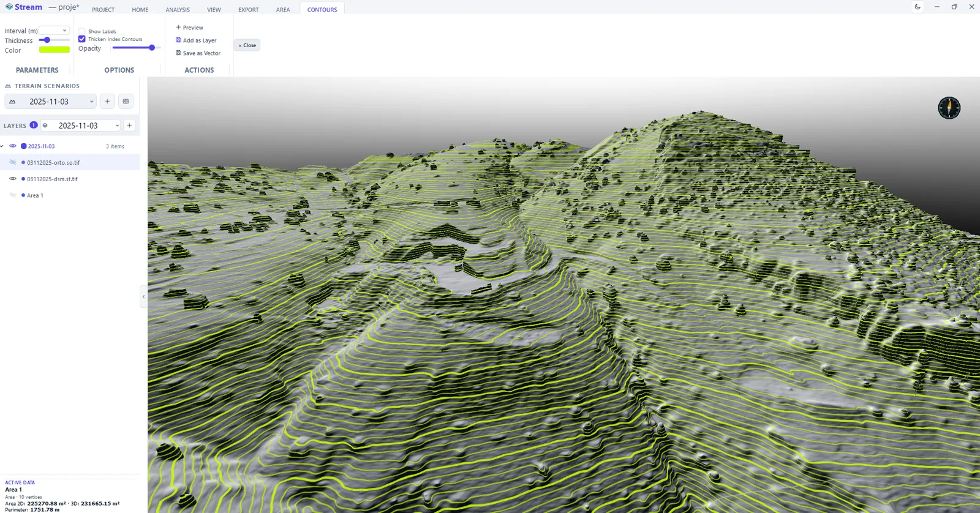Select the Area 1 layer
Image resolution: width=980 pixels, height=513 pixels.
coord(35,195)
